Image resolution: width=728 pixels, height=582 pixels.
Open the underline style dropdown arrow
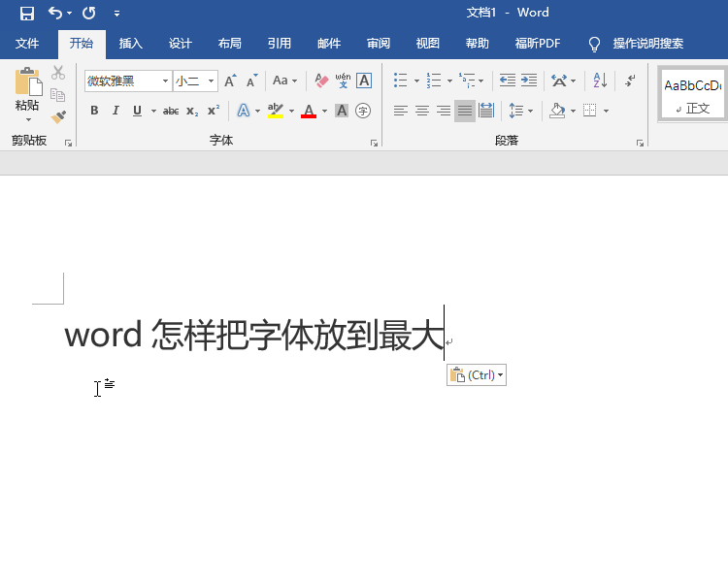[153, 111]
